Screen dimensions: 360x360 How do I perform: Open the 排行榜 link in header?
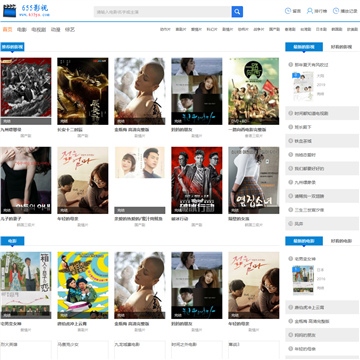tap(321, 11)
